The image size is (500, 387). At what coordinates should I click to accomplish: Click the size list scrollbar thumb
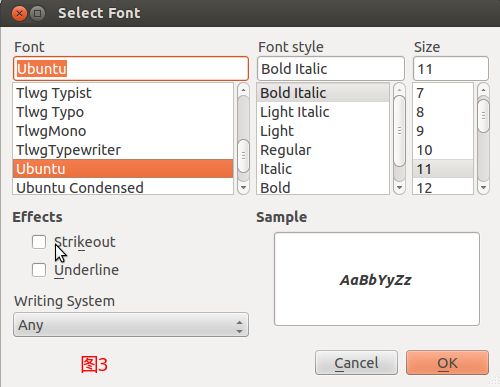(483, 115)
